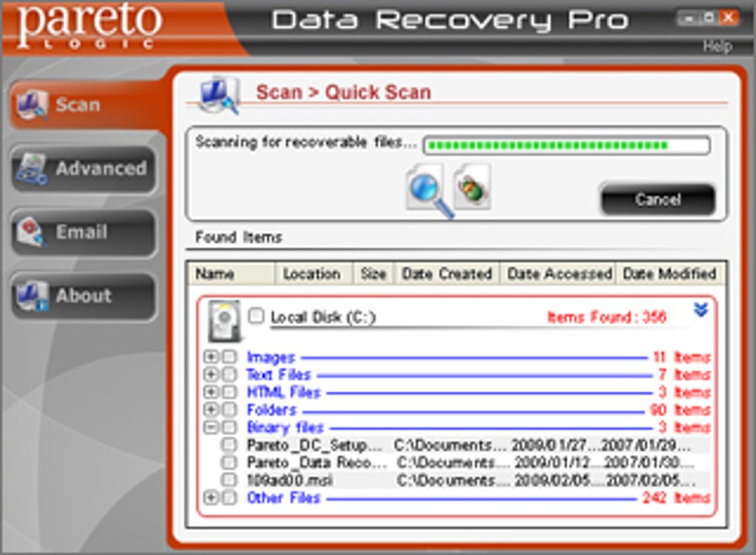Click the bug document icon
The height and width of the screenshot is (555, 756).
(473, 187)
